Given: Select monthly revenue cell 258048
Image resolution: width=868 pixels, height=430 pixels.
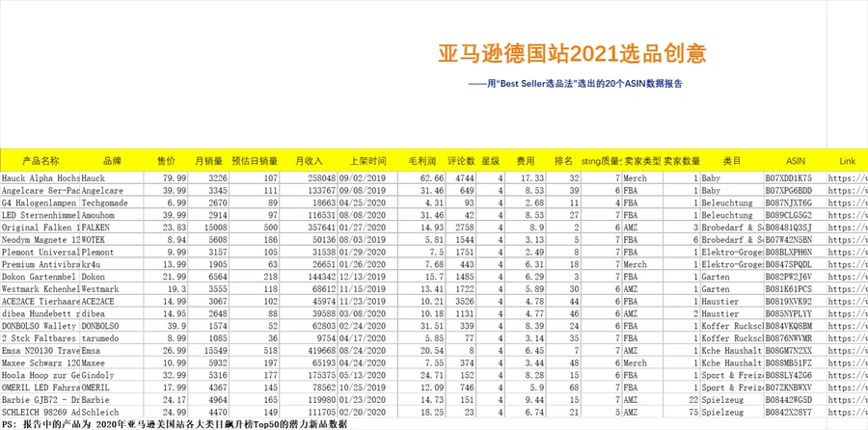Looking at the screenshot, I should [309, 178].
